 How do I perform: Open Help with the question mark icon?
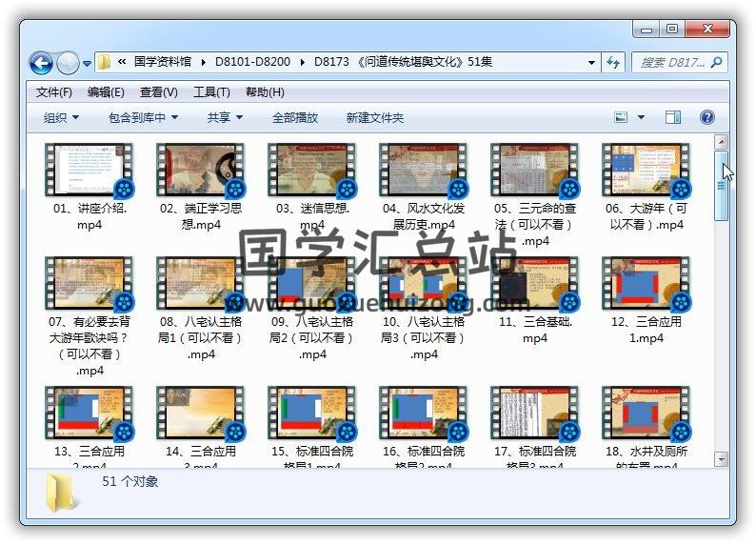(706, 117)
